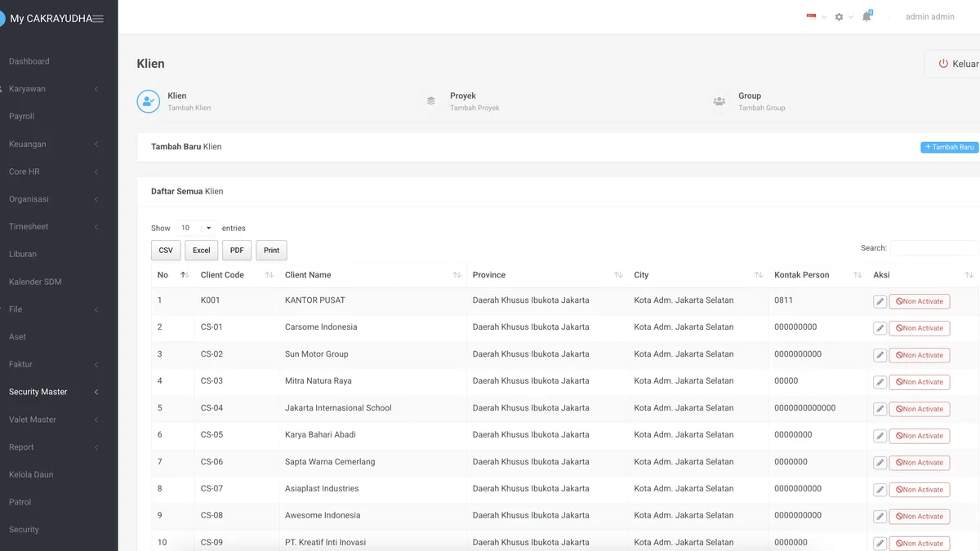Edit the Mitra Natura Raya client row
Image resolution: width=980 pixels, height=551 pixels.
click(880, 382)
